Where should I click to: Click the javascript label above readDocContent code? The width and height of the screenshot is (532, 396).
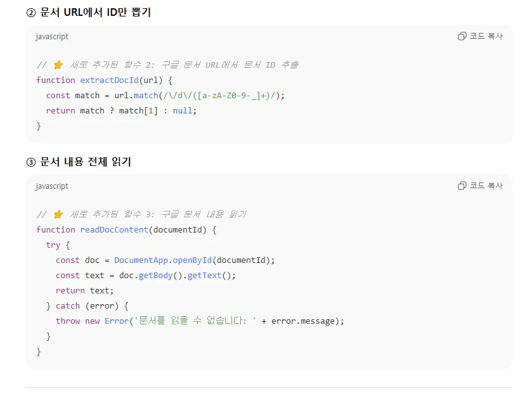tap(52, 186)
